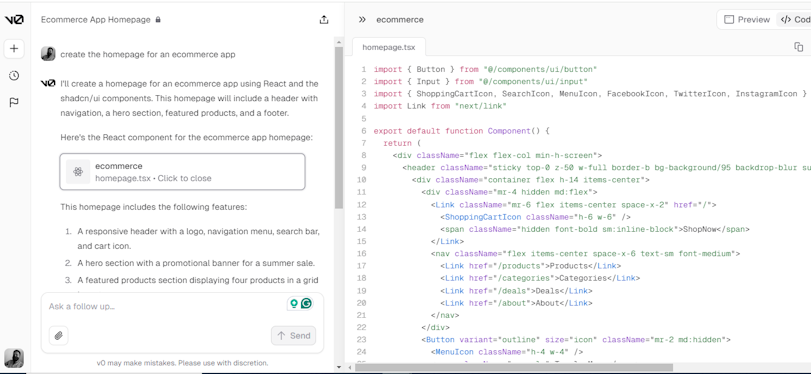Image resolution: width=811 pixels, height=374 pixels.
Task: Open the history clock icon
Action: tap(14, 76)
